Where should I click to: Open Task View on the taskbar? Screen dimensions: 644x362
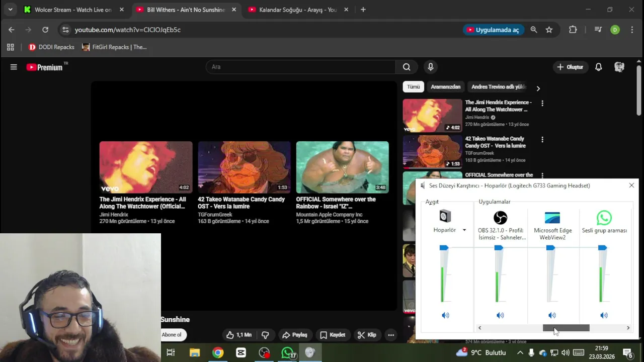tap(171, 352)
